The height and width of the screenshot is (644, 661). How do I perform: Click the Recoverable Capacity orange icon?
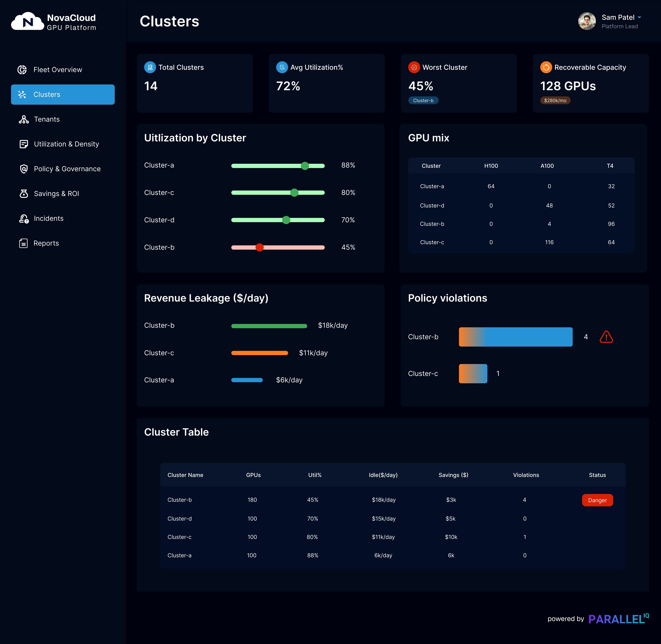pyautogui.click(x=546, y=67)
